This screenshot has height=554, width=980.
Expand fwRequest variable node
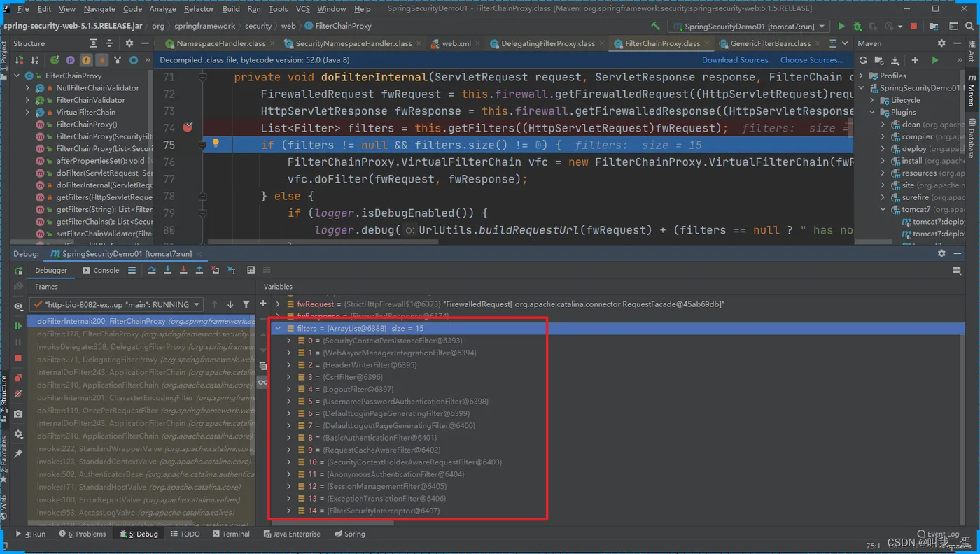pyautogui.click(x=278, y=304)
